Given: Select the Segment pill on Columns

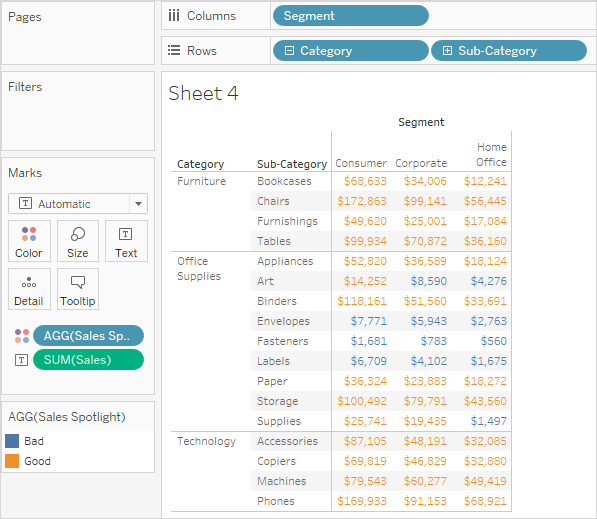Looking at the screenshot, I should click(351, 16).
